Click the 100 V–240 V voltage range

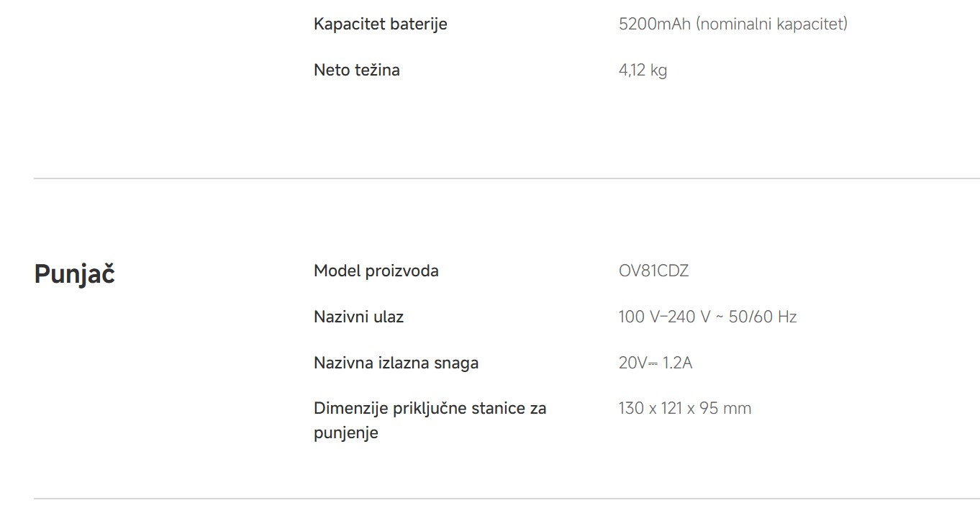point(664,317)
